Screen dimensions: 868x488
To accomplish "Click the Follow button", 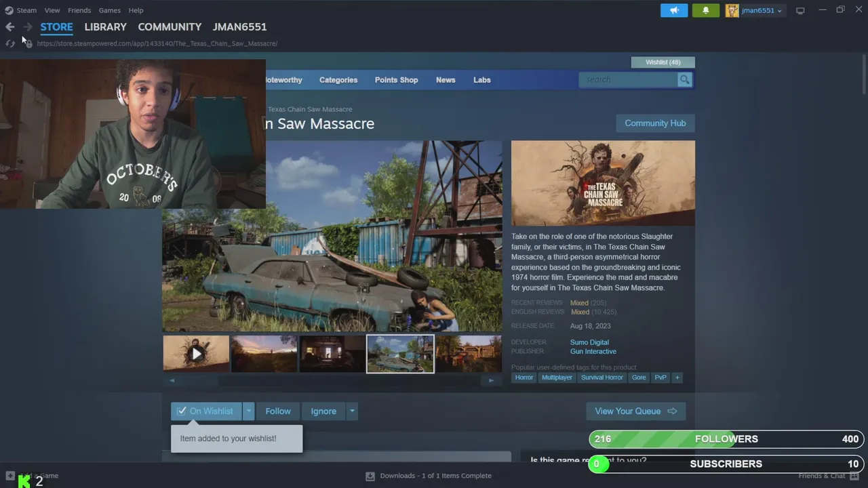I will pyautogui.click(x=278, y=411).
